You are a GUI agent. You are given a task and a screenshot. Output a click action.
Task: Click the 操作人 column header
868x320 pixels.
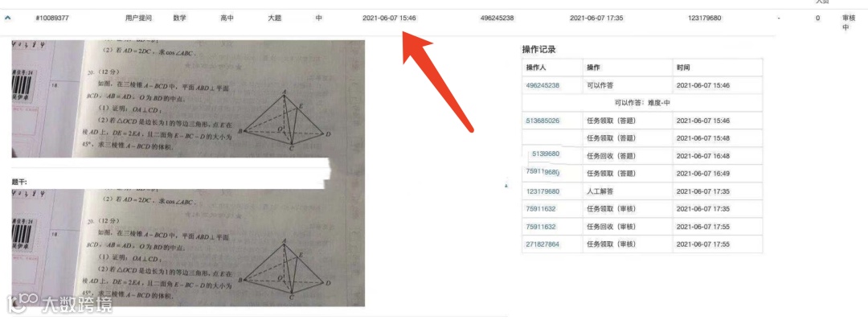536,68
